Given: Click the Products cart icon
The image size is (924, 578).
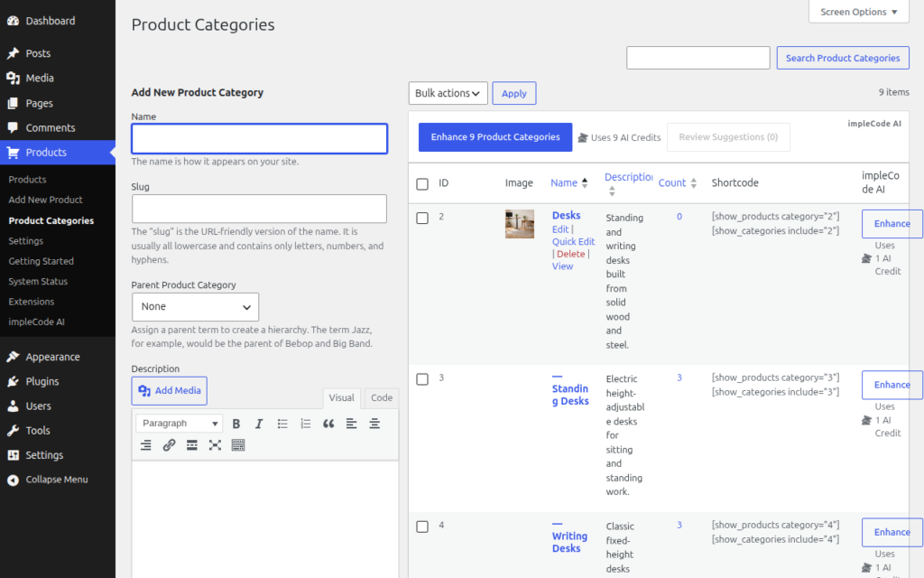Looking at the screenshot, I should [13, 152].
